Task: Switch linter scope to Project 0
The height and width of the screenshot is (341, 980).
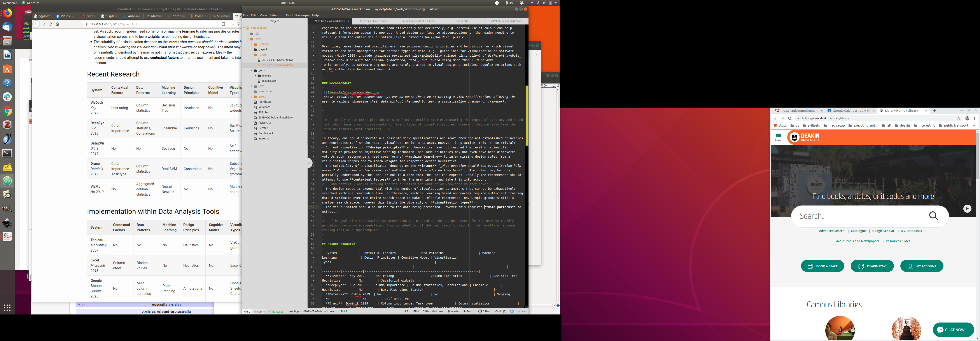Action: tap(259, 311)
